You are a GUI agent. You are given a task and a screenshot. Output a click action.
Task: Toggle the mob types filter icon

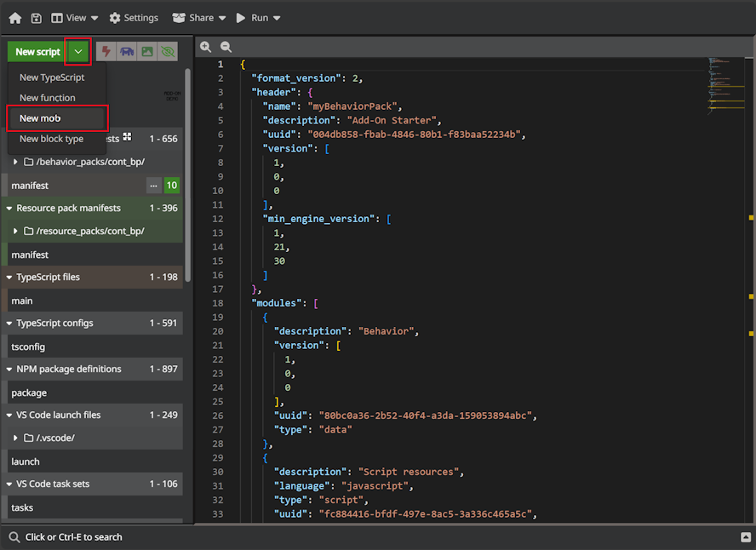127,52
